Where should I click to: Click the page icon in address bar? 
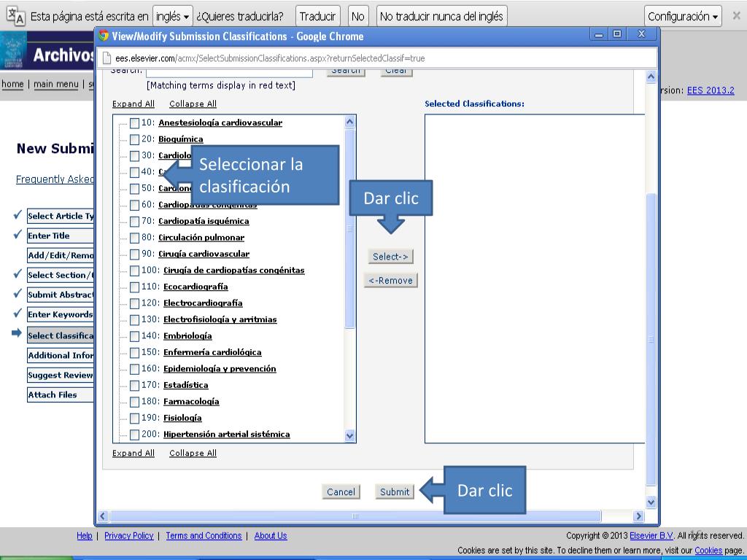107,58
